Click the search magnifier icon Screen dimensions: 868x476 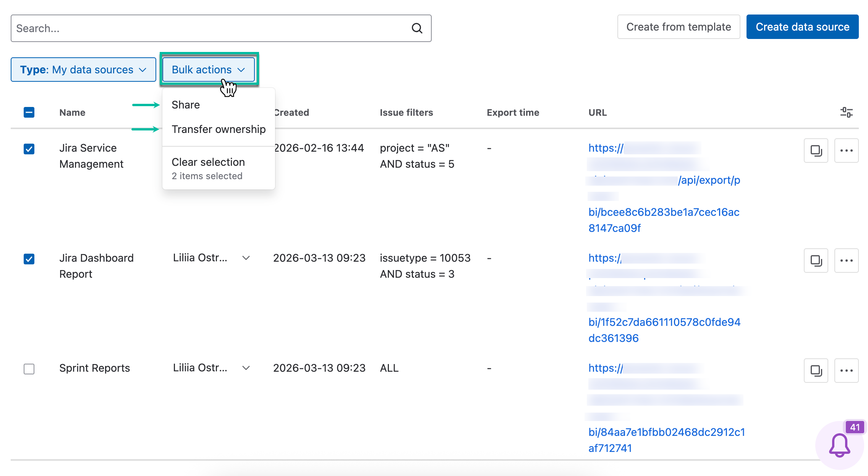[417, 28]
